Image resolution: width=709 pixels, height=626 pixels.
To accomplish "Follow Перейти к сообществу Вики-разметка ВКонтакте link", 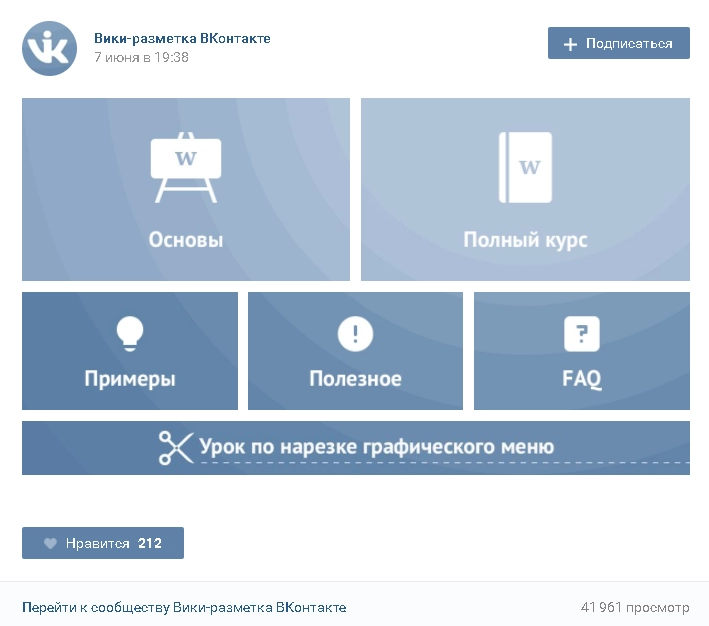I will click(x=184, y=607).
